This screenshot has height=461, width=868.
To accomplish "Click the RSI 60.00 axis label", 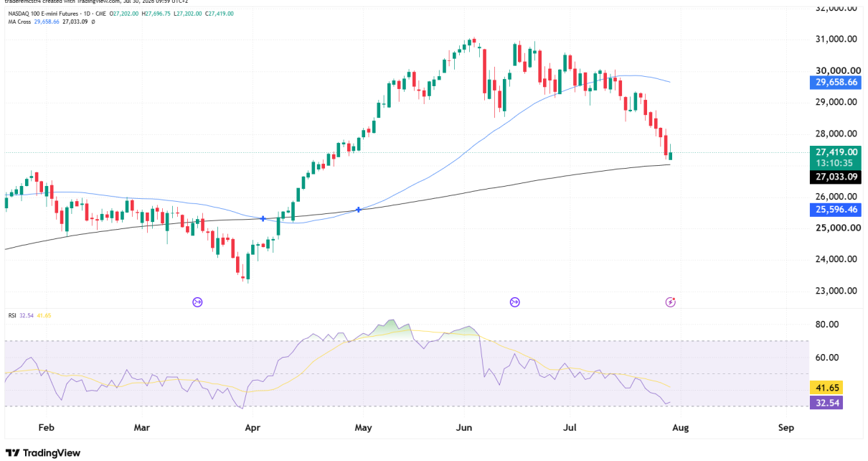I will click(827, 358).
